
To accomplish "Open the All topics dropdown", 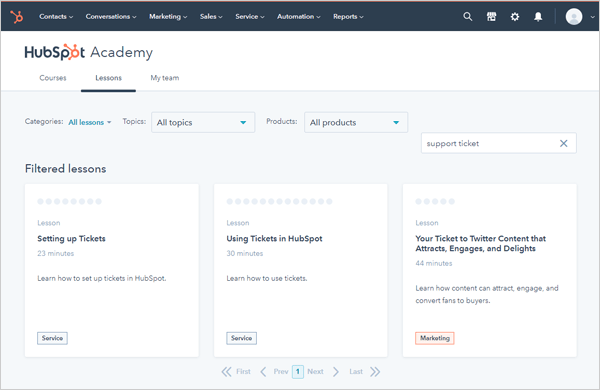I will tap(203, 122).
